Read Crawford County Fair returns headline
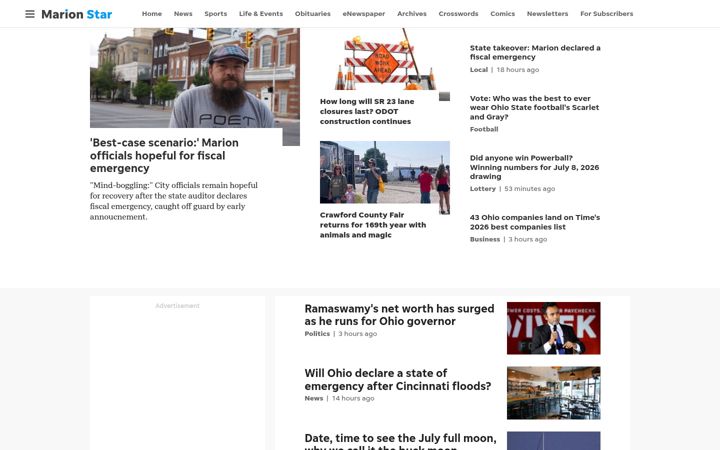The width and height of the screenshot is (720, 450). pyautogui.click(x=373, y=225)
